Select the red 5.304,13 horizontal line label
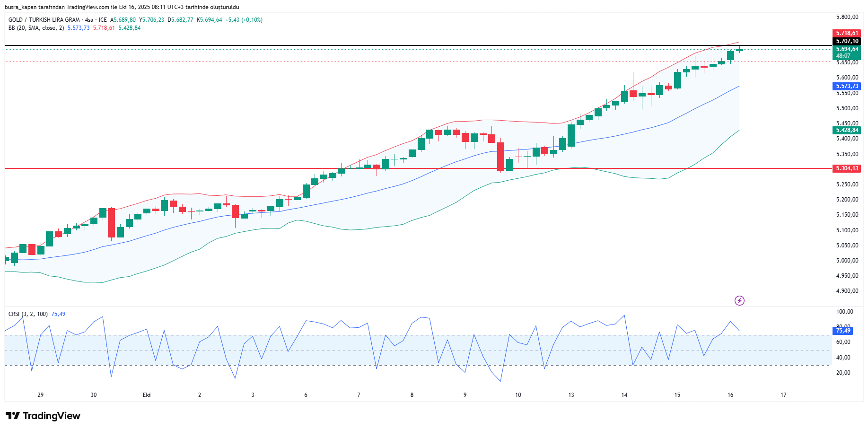 [846, 168]
